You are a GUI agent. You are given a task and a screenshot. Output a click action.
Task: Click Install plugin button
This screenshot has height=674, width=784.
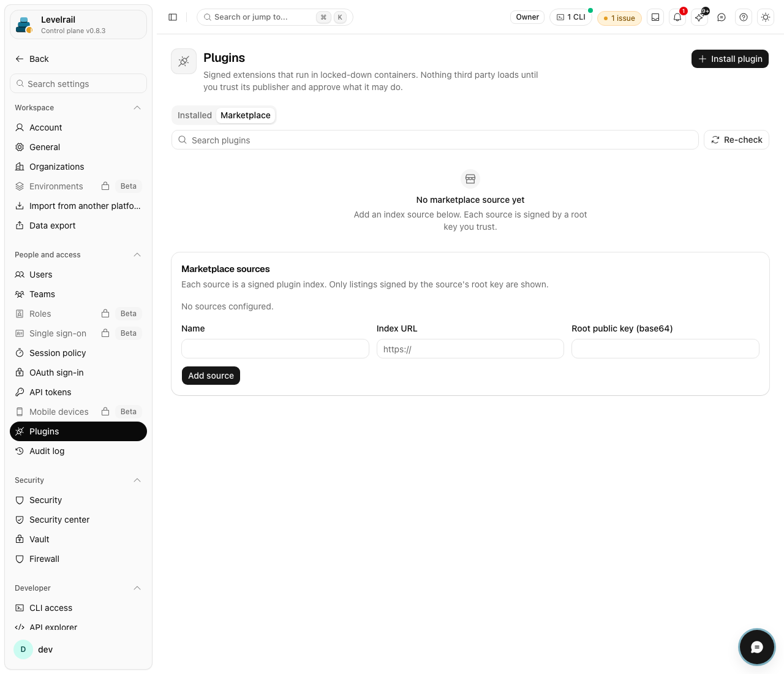tap(730, 59)
